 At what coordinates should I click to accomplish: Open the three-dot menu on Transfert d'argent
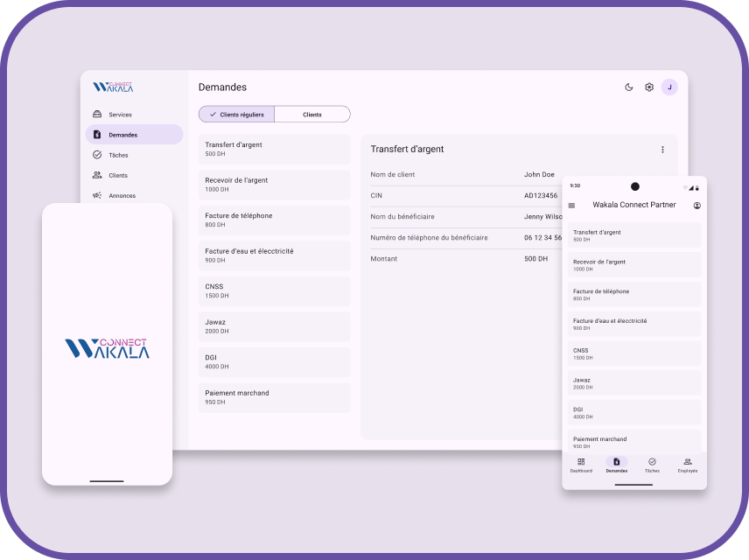[x=662, y=150]
